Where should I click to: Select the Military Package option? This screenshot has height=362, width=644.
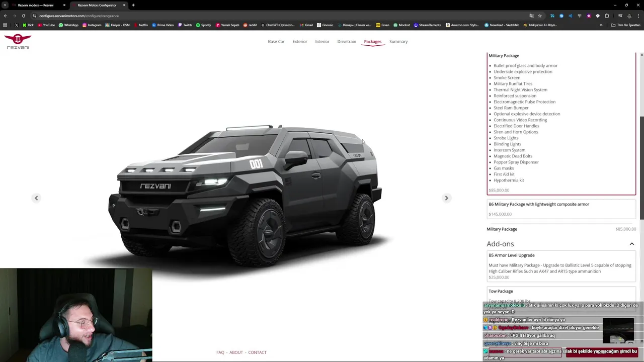click(561, 123)
